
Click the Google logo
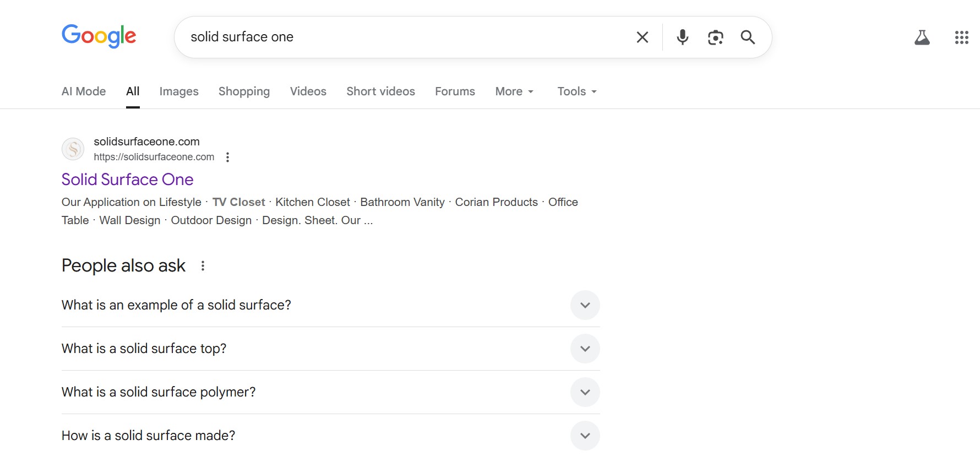(99, 36)
